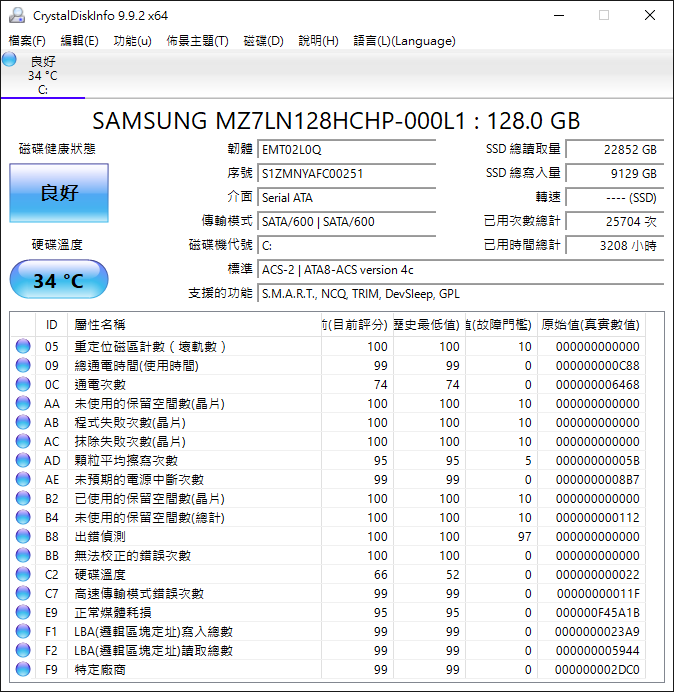Image resolution: width=674 pixels, height=692 pixels.
Task: Click the 磁碟健康狀態 label
Action: [x=57, y=149]
